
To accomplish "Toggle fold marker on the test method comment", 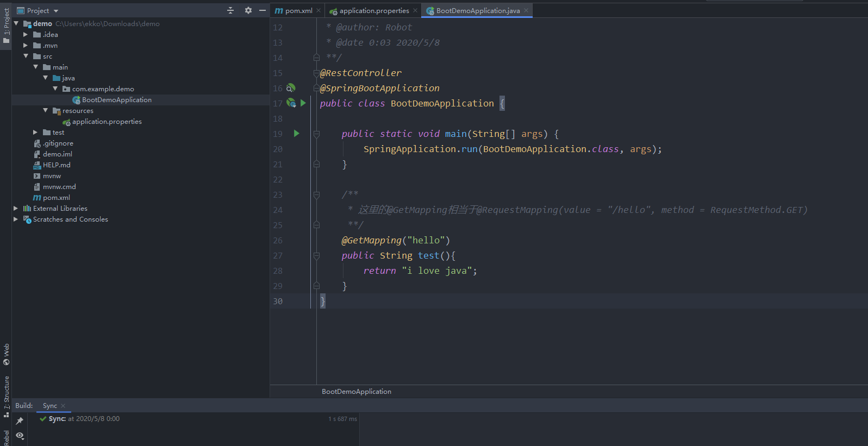I will pos(316,194).
